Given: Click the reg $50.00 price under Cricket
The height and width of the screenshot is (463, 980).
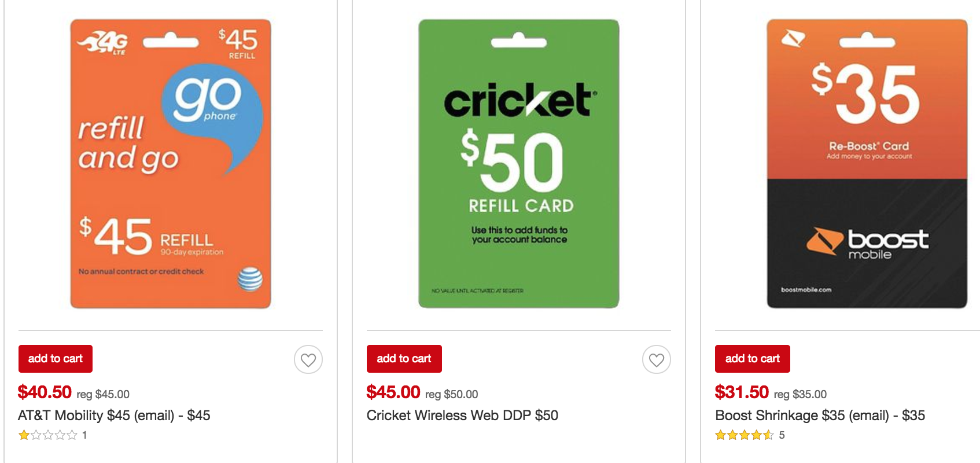Looking at the screenshot, I should [x=451, y=395].
